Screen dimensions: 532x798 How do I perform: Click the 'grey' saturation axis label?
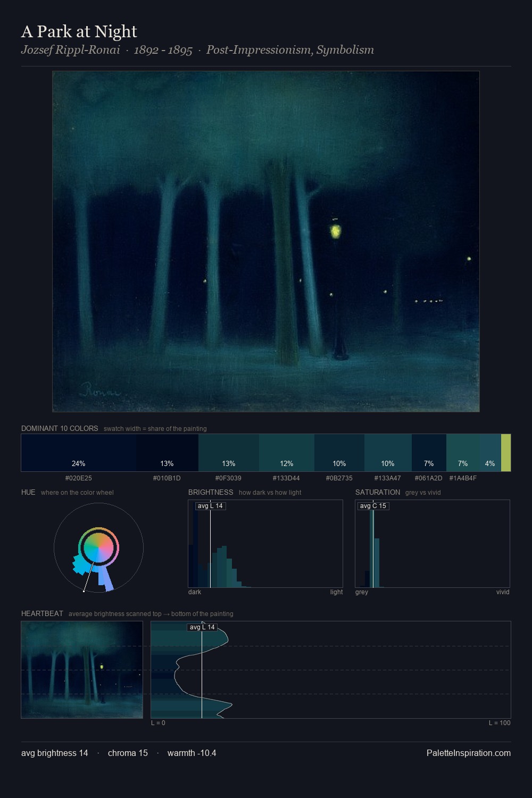(362, 592)
